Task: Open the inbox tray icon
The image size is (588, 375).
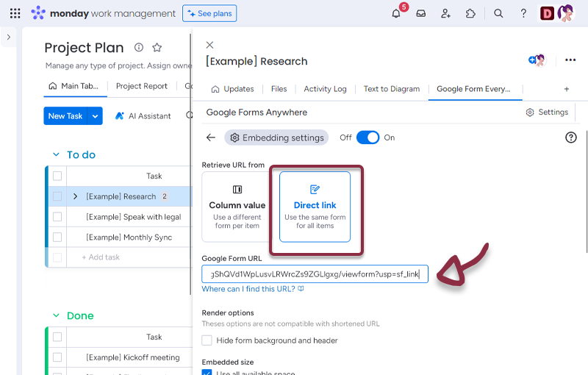Action: [421, 13]
